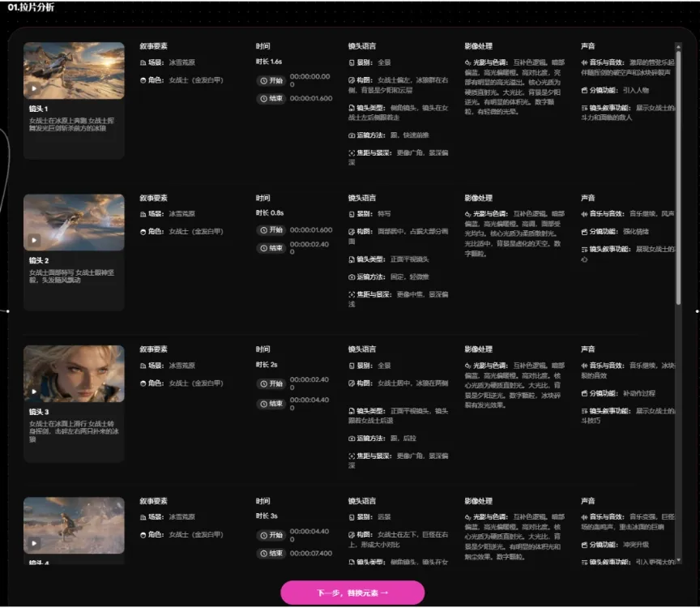Click the 光影与色调 icon in shot 1
Viewport: 700px width, 608px height.
(467, 62)
